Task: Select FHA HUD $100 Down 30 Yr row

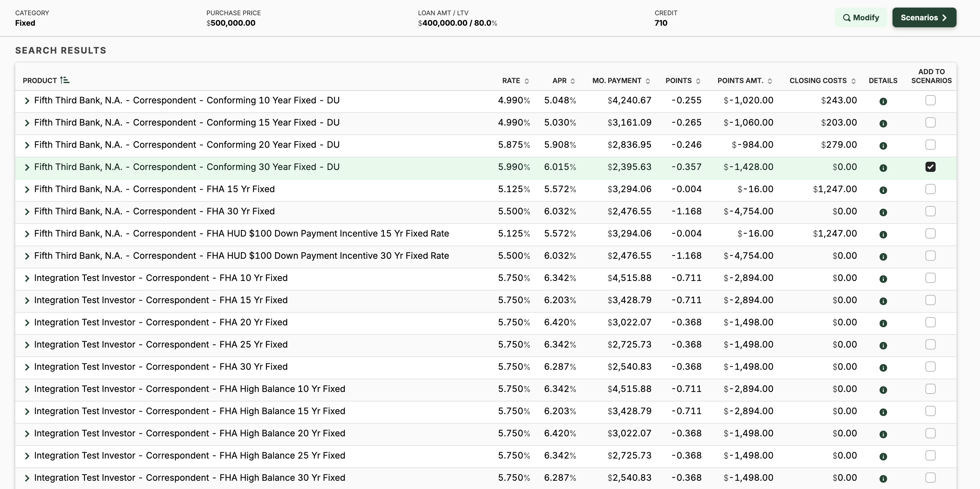Action: [x=241, y=256]
